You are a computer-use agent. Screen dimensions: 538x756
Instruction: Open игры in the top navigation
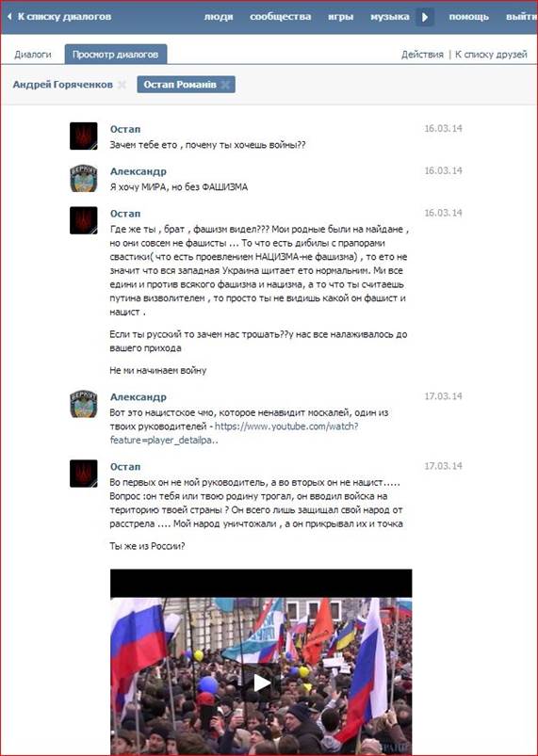click(x=341, y=17)
